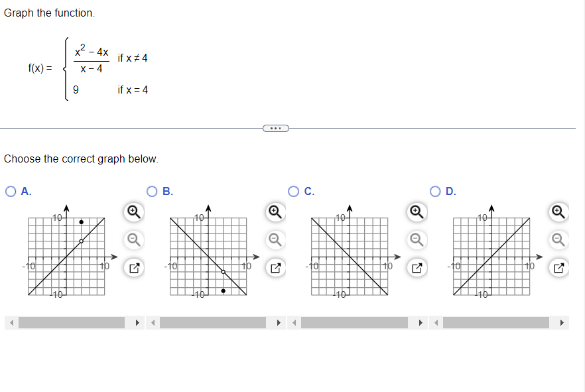
Task: Select the zoom-in magnifier for graph D
Action: click(558, 211)
